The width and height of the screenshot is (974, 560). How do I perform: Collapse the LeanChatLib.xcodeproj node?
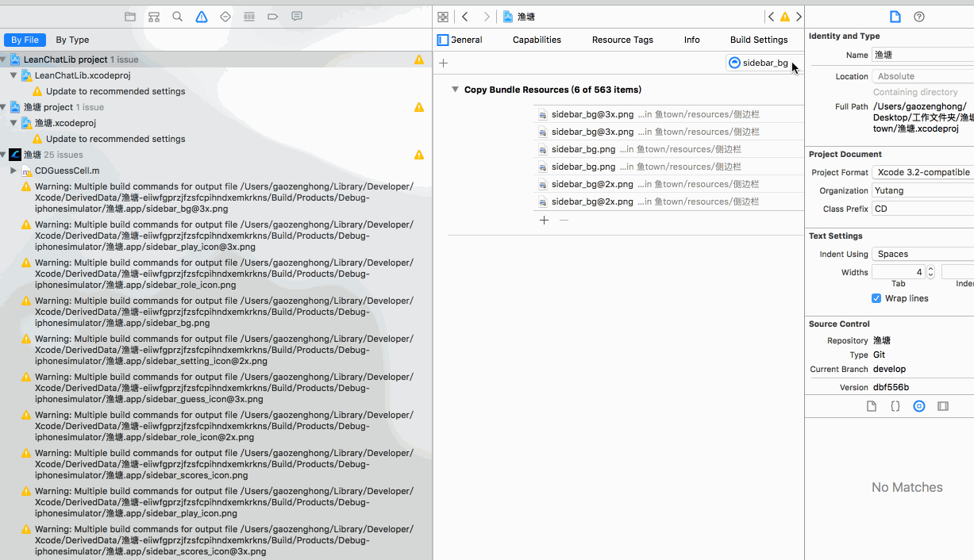click(13, 75)
